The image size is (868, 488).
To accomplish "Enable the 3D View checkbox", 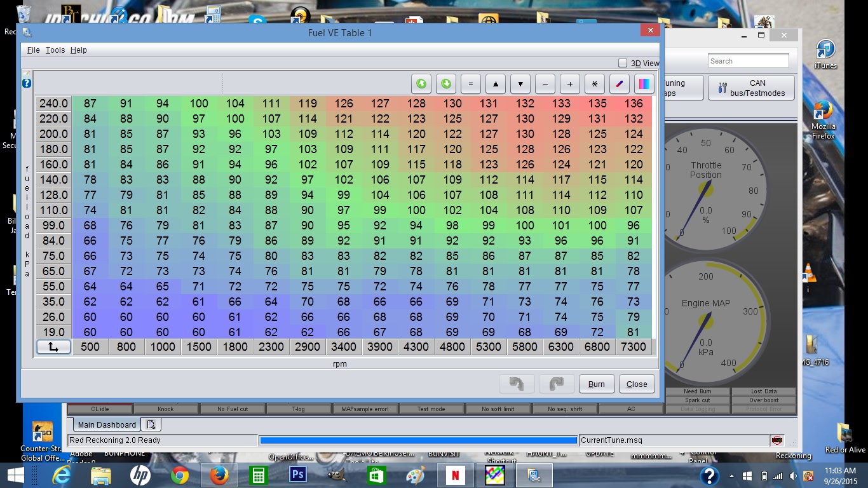I will coord(623,64).
